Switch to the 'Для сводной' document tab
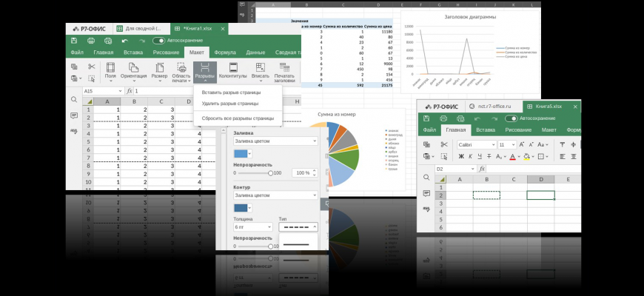The image size is (644, 296). [142, 29]
